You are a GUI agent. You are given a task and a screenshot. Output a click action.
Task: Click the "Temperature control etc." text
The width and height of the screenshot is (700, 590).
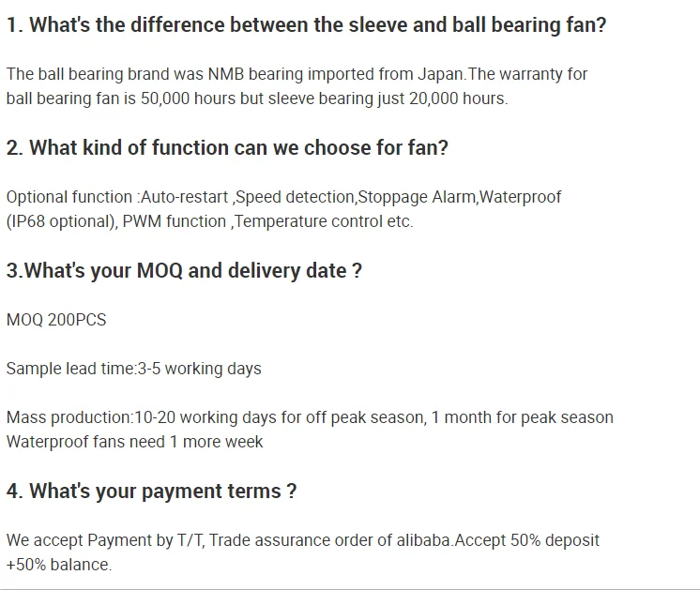pyautogui.click(x=325, y=221)
